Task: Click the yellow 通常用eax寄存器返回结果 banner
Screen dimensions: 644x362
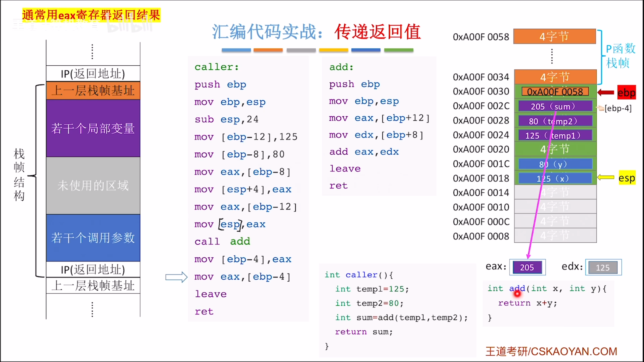Action: click(x=91, y=15)
